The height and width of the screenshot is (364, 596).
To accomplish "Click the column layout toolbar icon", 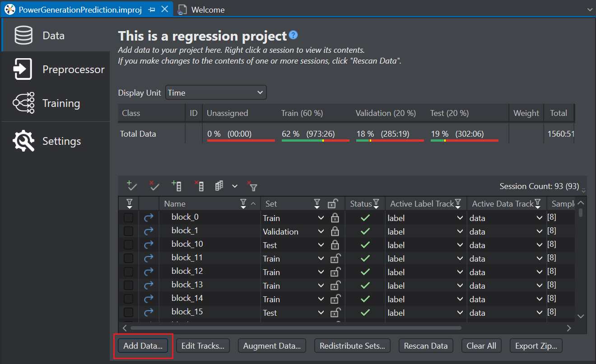I will 219,185.
